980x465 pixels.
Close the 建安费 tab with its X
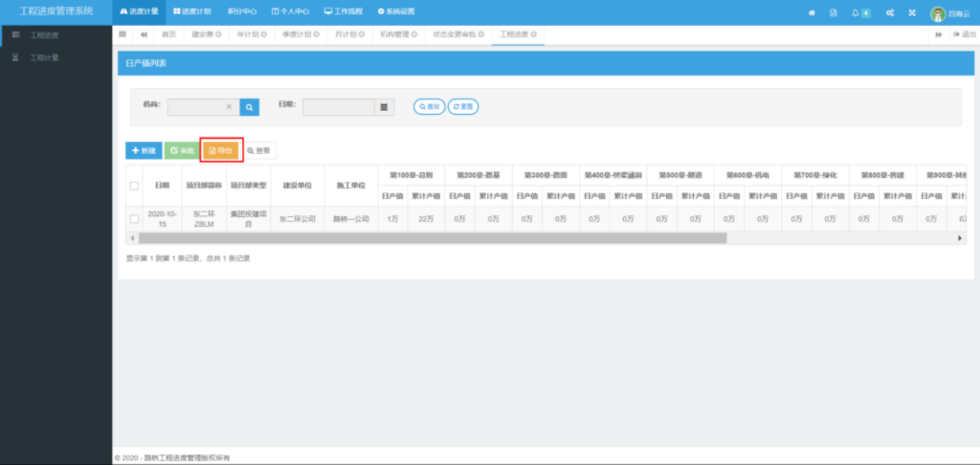pyautogui.click(x=218, y=34)
